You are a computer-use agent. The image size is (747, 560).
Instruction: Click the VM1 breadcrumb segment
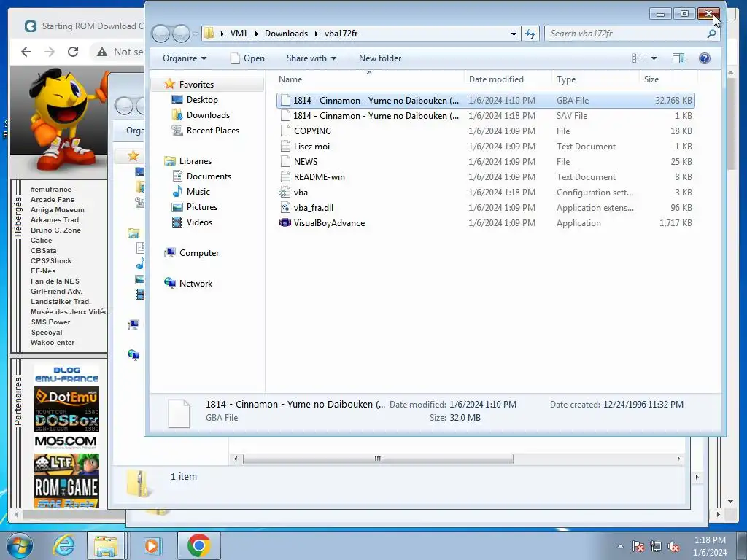click(239, 34)
